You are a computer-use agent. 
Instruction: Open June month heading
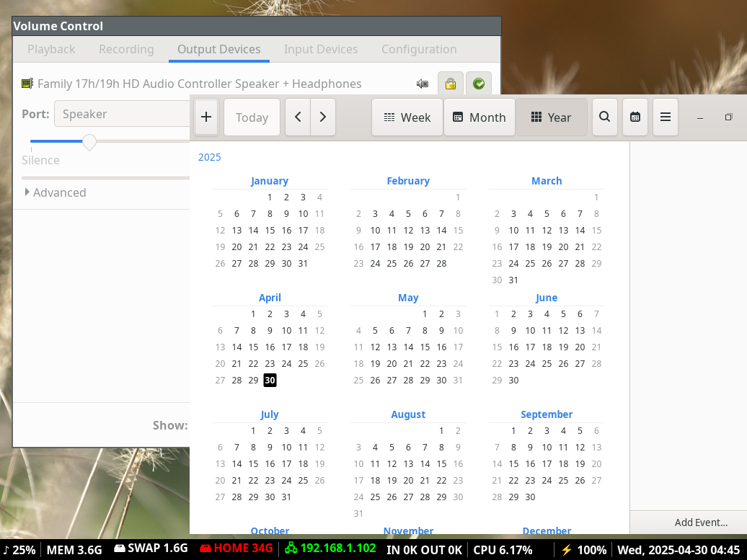(547, 298)
